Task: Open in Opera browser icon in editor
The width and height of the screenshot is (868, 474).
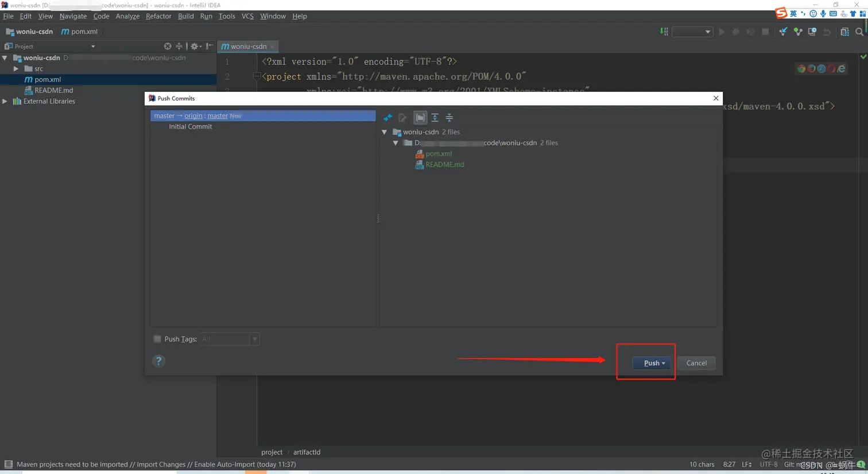Action: tap(831, 69)
